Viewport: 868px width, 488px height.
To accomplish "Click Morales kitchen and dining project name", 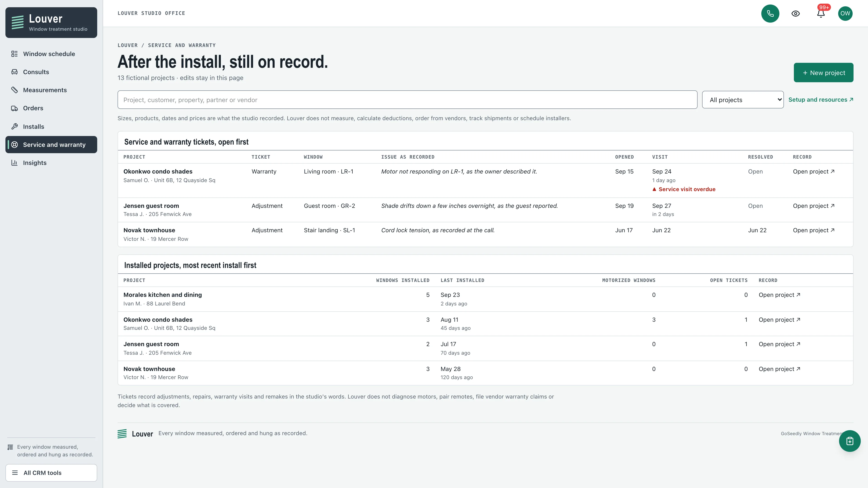I will 163,295.
